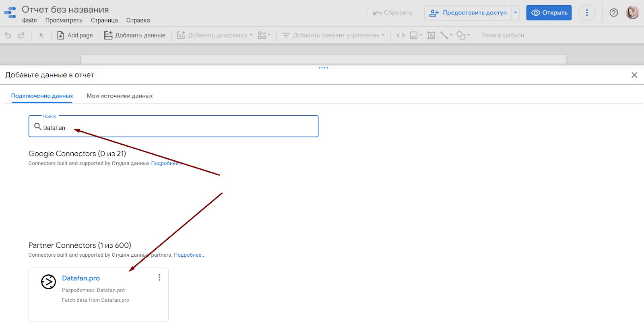The height and width of the screenshot is (330, 644).
Task: Click the Data Studio logo
Action: (10, 13)
